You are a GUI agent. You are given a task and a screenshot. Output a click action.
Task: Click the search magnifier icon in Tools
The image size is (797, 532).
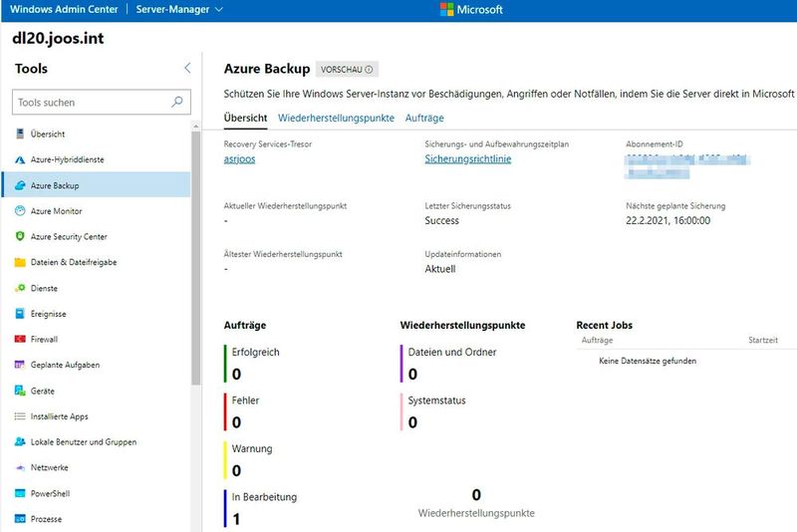(x=177, y=103)
